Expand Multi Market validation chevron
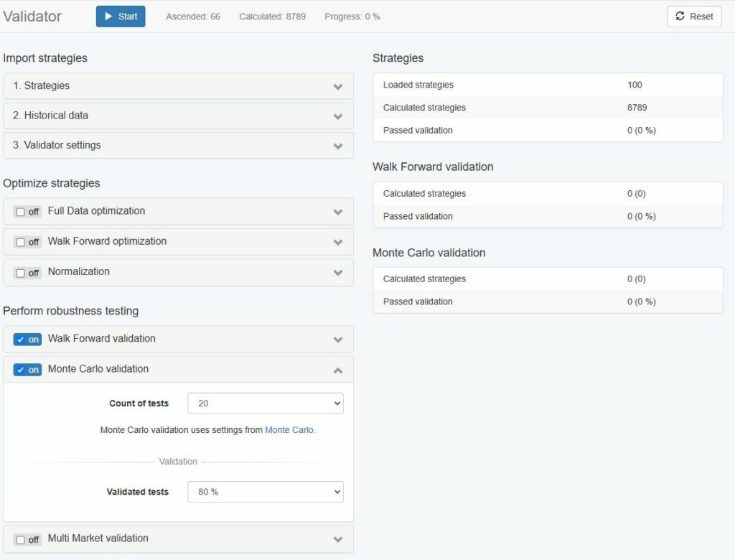Image resolution: width=735 pixels, height=560 pixels. pyautogui.click(x=338, y=539)
